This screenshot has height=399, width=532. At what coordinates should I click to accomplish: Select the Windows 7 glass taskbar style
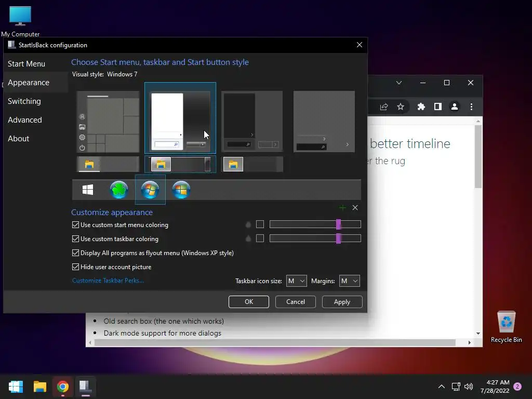180,164
